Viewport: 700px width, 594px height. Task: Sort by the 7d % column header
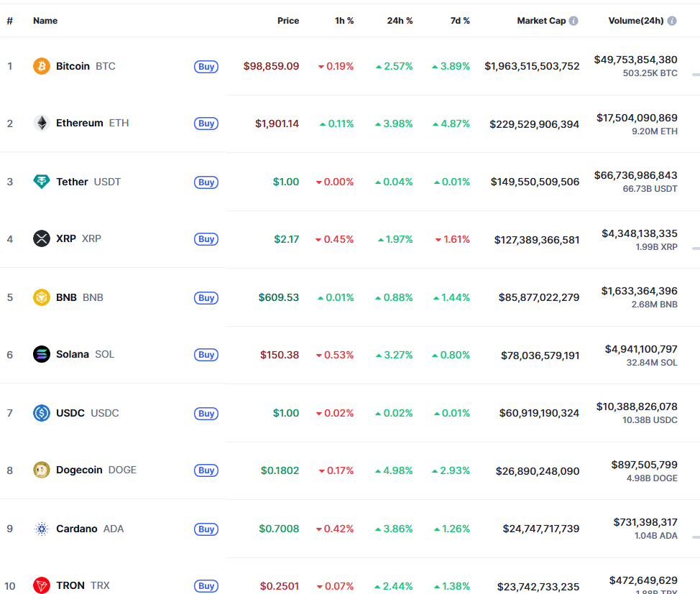click(x=460, y=21)
